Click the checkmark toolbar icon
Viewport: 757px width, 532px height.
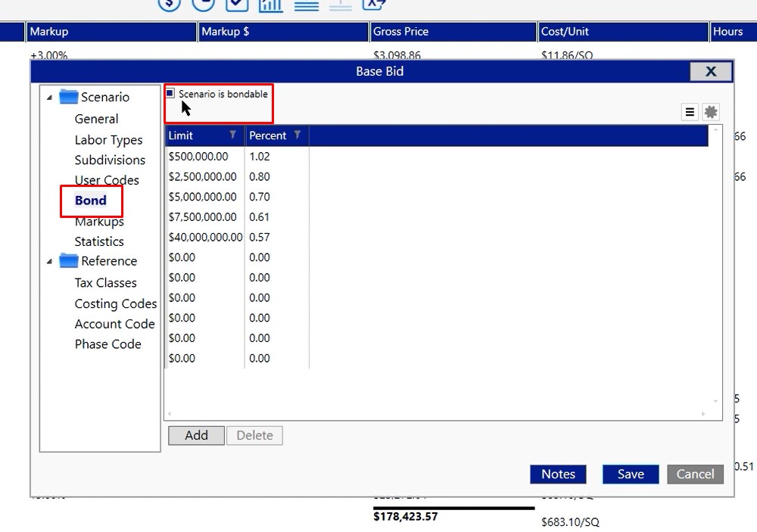coord(237,5)
